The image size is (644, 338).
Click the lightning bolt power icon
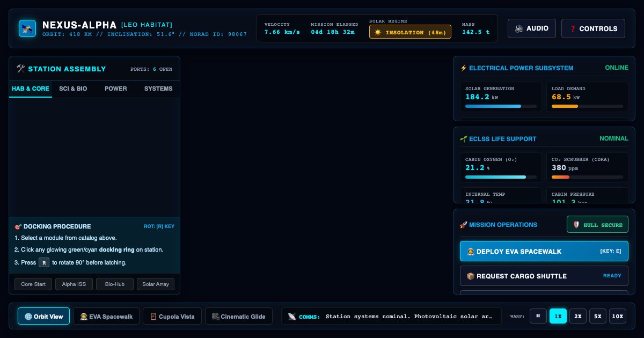[x=464, y=68]
